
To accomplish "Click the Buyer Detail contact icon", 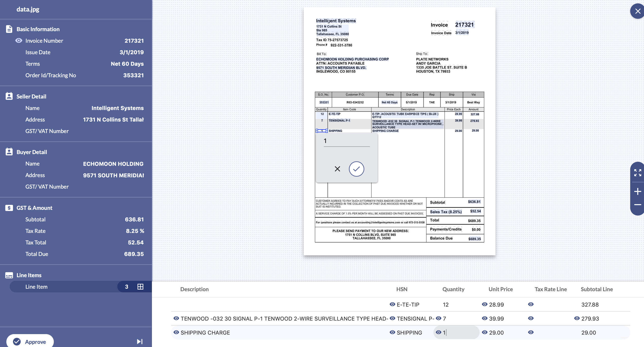I will pyautogui.click(x=9, y=152).
